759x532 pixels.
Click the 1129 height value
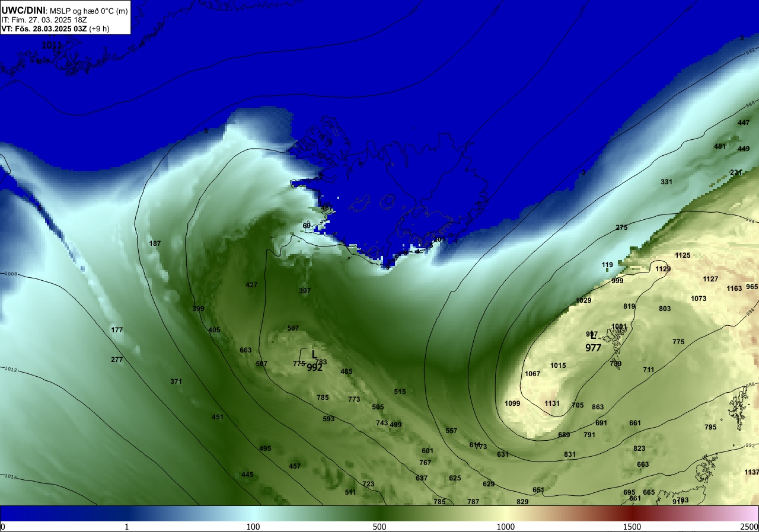[x=663, y=269]
